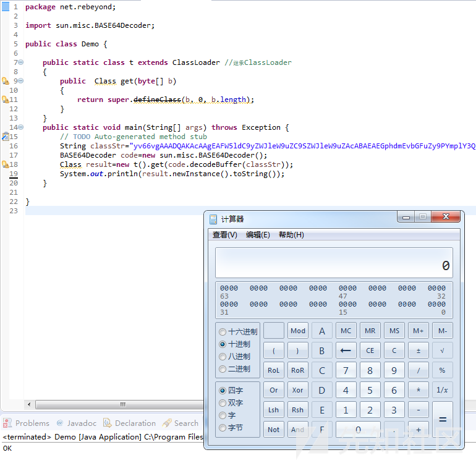Click the calculator display field showing 0
Image resolution: width=476 pixels, height=463 pixels.
click(x=334, y=263)
